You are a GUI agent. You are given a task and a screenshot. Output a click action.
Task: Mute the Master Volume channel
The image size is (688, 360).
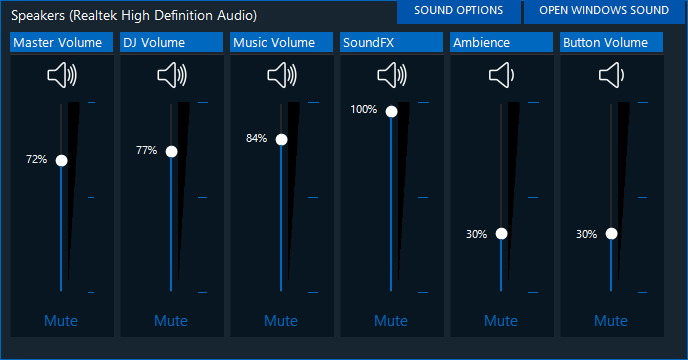[61, 321]
